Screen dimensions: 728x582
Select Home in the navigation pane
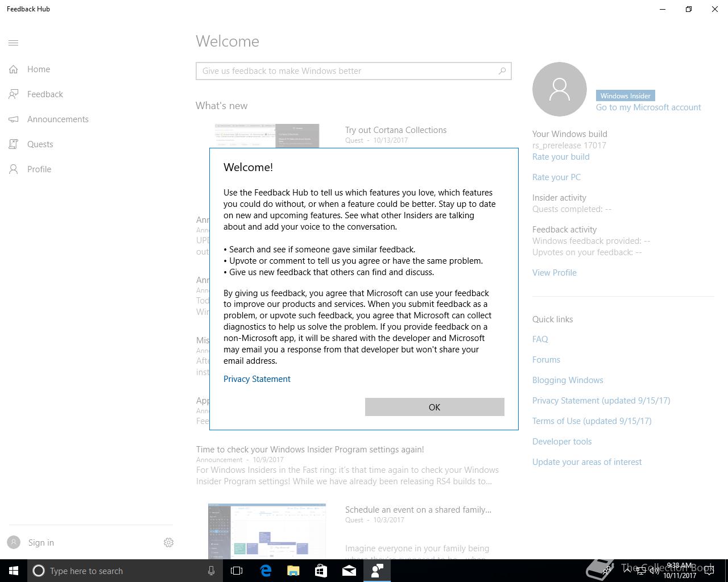[x=91, y=69]
